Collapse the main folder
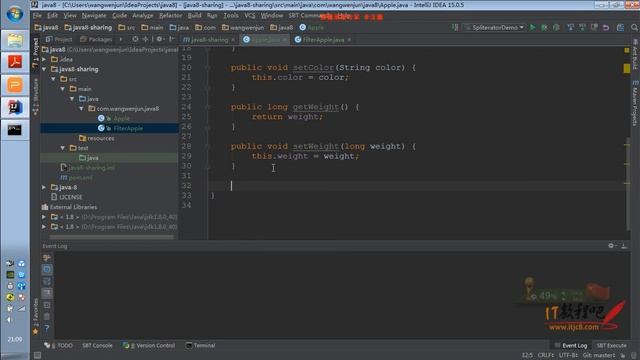The height and width of the screenshot is (360, 640). tap(63, 89)
